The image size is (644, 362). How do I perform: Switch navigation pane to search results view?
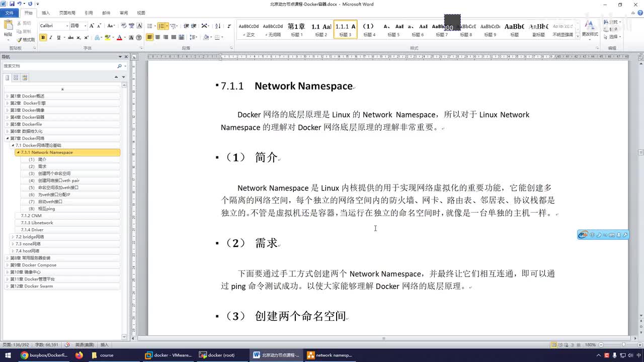25,77
